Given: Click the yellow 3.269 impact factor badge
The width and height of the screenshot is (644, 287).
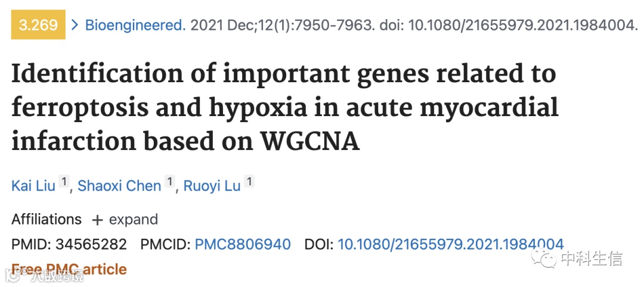Looking at the screenshot, I should tap(38, 24).
